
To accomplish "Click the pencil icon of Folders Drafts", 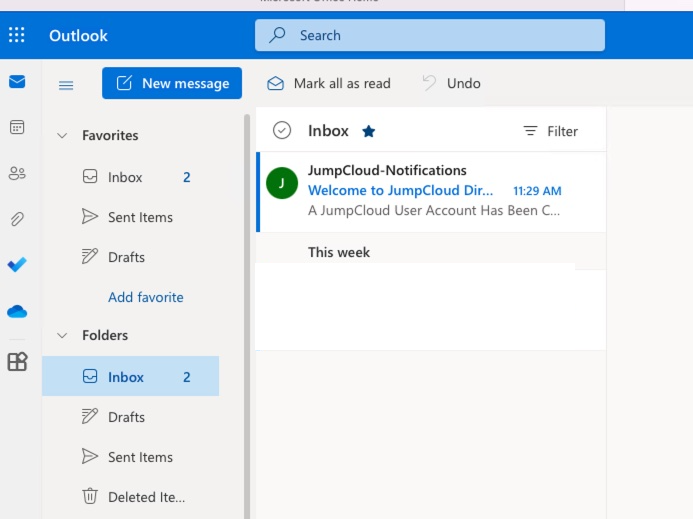I will (x=90, y=416).
